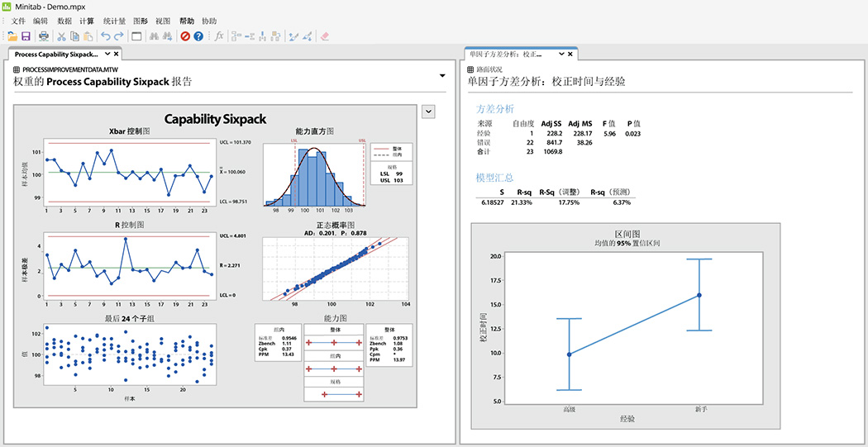This screenshot has height=447, width=868.
Task: Click the histogram legend box 整体/组内
Action: (391, 151)
